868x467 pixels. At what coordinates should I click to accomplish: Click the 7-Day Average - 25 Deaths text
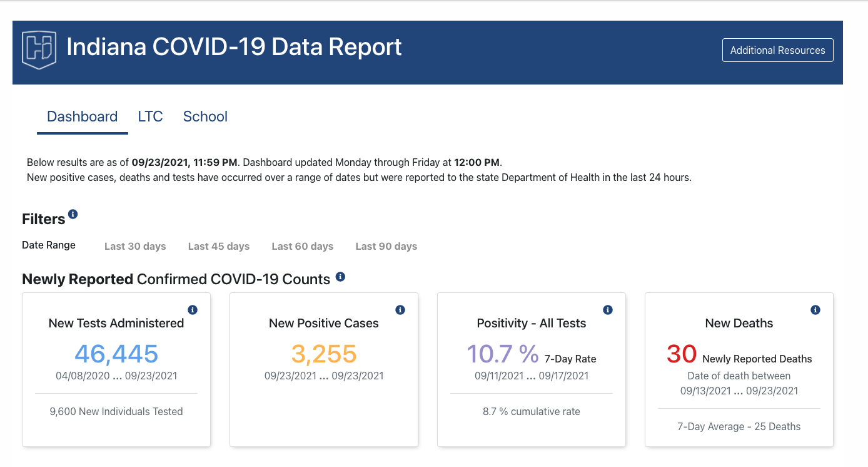pos(739,426)
